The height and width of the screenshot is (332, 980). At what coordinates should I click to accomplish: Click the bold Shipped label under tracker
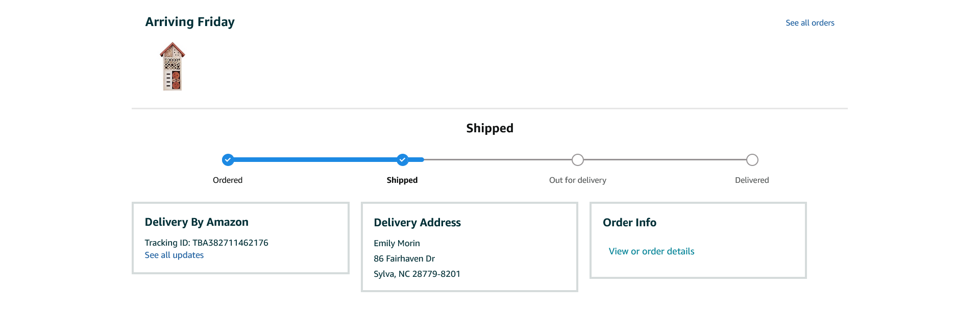pyautogui.click(x=402, y=180)
